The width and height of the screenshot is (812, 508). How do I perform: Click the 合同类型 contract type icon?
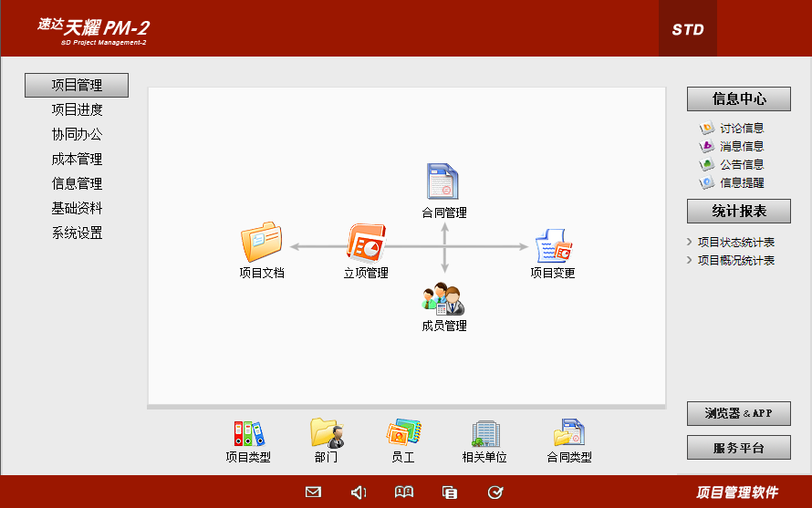tap(568, 432)
